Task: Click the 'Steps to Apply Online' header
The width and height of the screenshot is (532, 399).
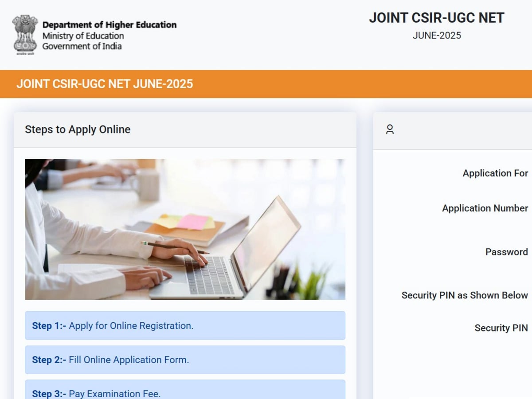Action: point(78,129)
